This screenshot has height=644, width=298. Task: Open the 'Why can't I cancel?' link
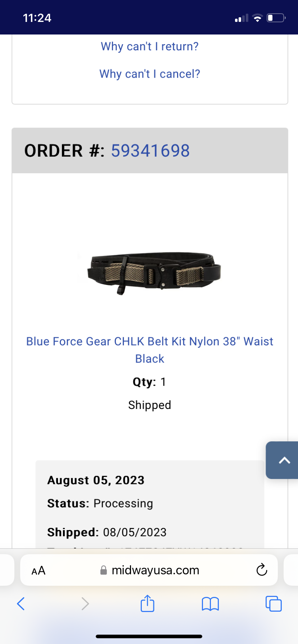pos(150,74)
